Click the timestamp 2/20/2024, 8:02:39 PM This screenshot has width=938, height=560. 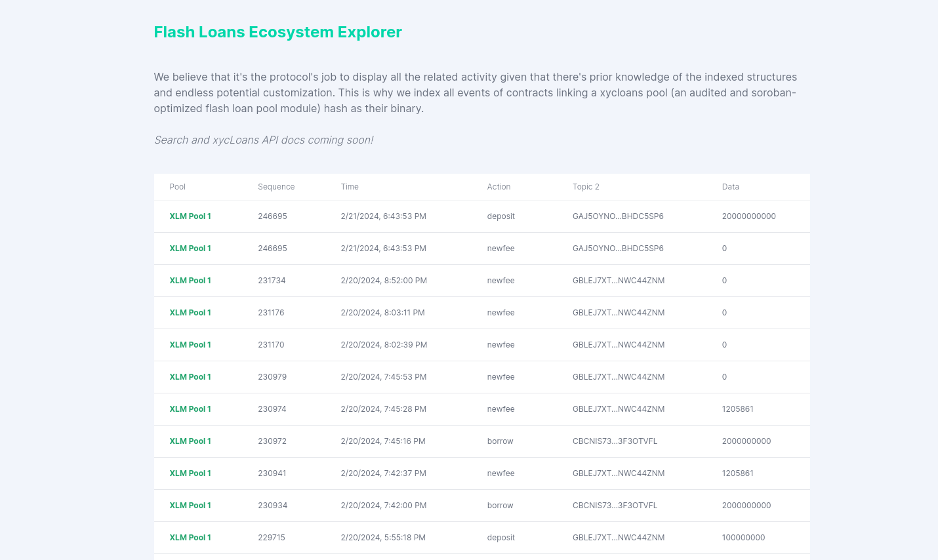coord(384,345)
